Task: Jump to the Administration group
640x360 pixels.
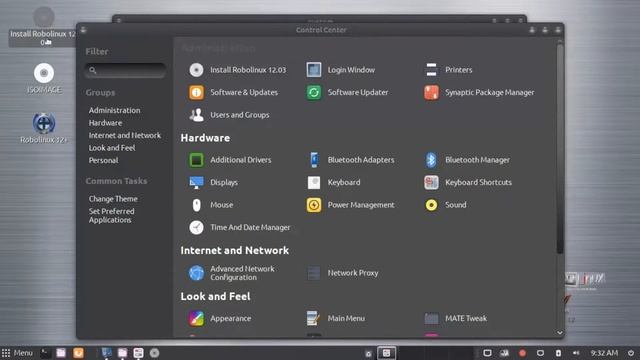Action: coord(114,110)
